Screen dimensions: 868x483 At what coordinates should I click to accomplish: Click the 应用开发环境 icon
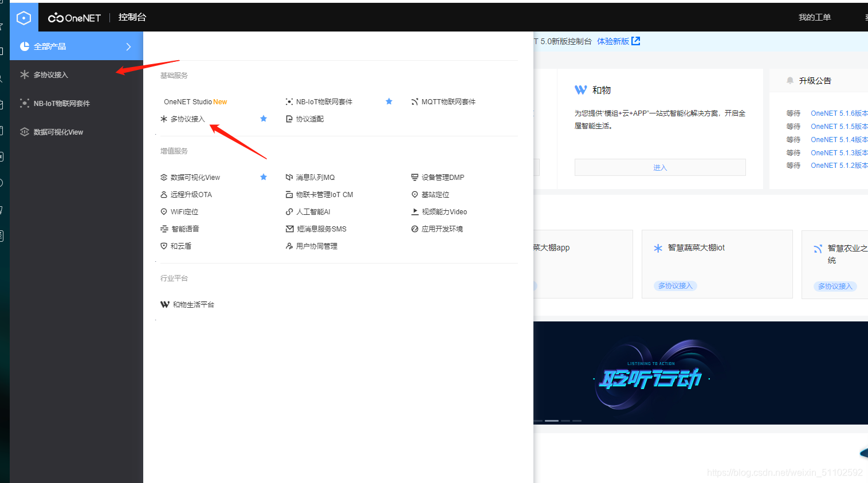click(x=415, y=229)
